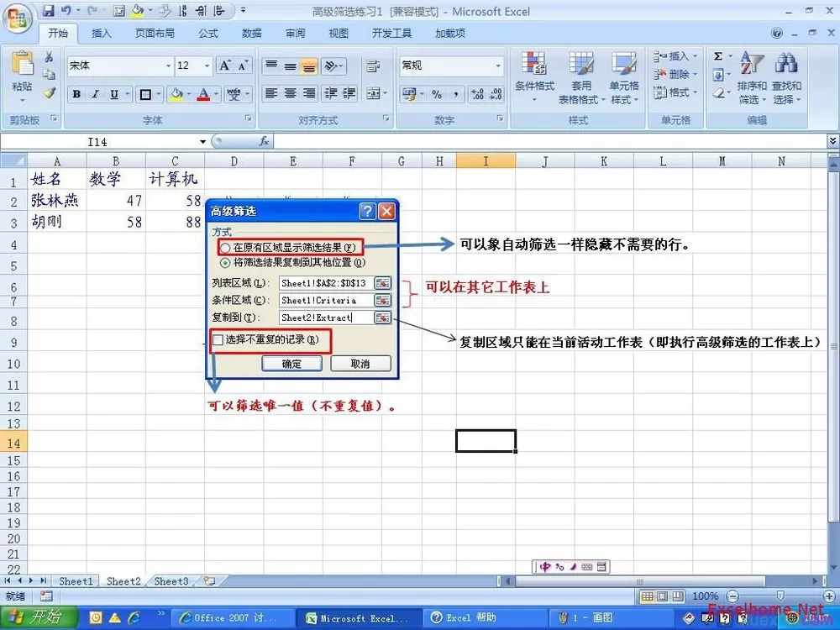Customize quick access toolbar dropdown

(244, 10)
